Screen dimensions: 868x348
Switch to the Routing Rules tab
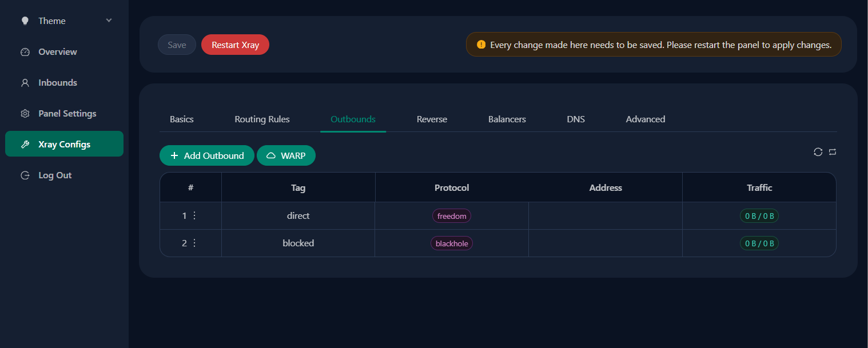pyautogui.click(x=262, y=119)
